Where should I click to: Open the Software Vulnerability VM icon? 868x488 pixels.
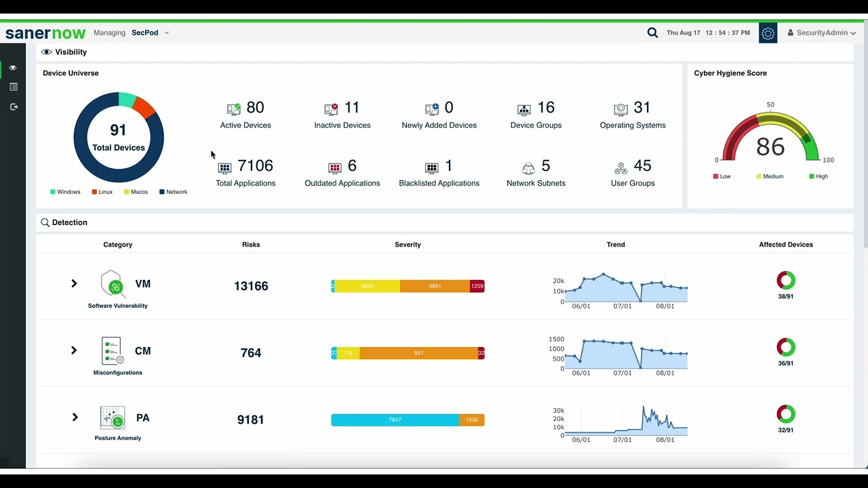(x=113, y=284)
